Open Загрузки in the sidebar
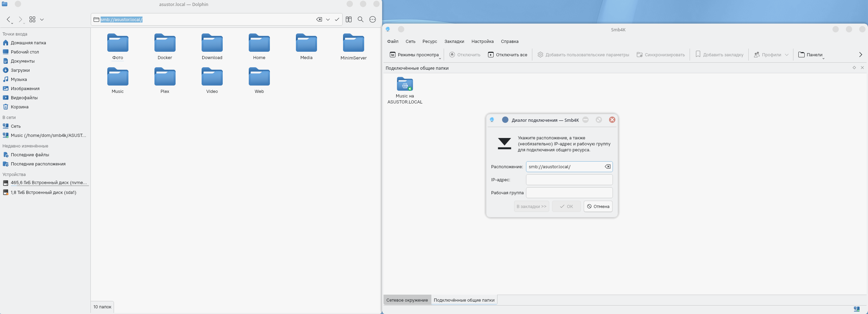Screen dimensions: 868x314 pos(45,70)
